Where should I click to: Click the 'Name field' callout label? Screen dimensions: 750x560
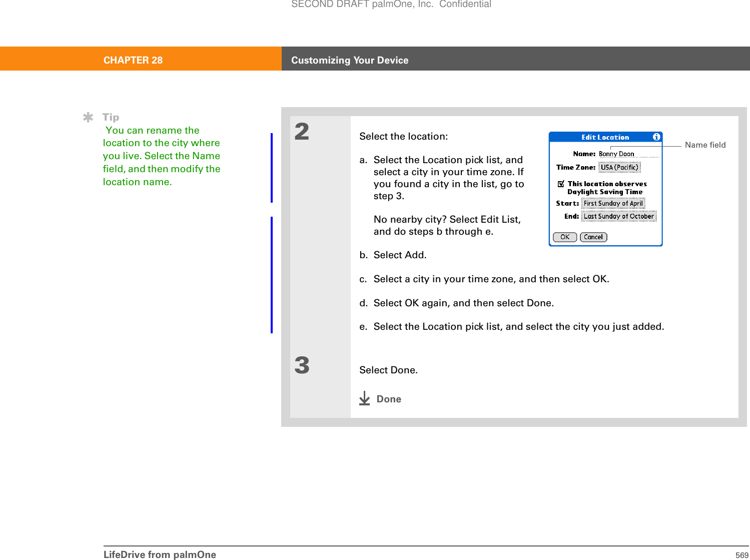click(705, 145)
